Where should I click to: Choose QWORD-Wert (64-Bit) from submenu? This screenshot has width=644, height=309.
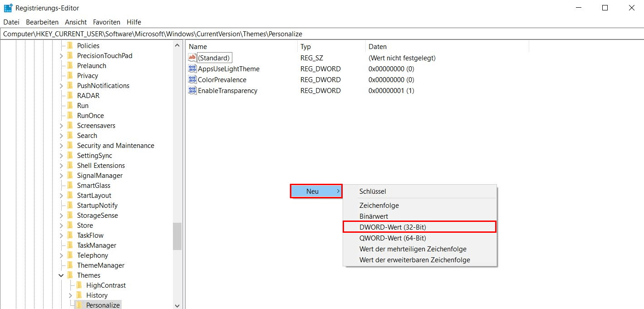tap(419, 238)
